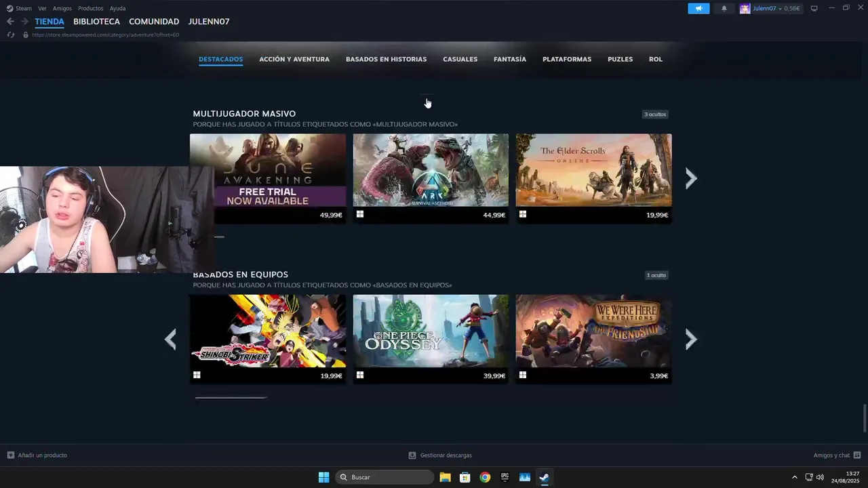
Task: Click the 49,99€ price of Dune
Action: point(331,215)
